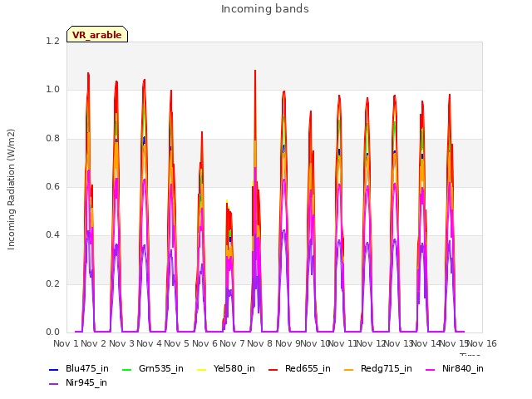
Task: Click the red Red655_in legend swatch
Action: coord(273,369)
